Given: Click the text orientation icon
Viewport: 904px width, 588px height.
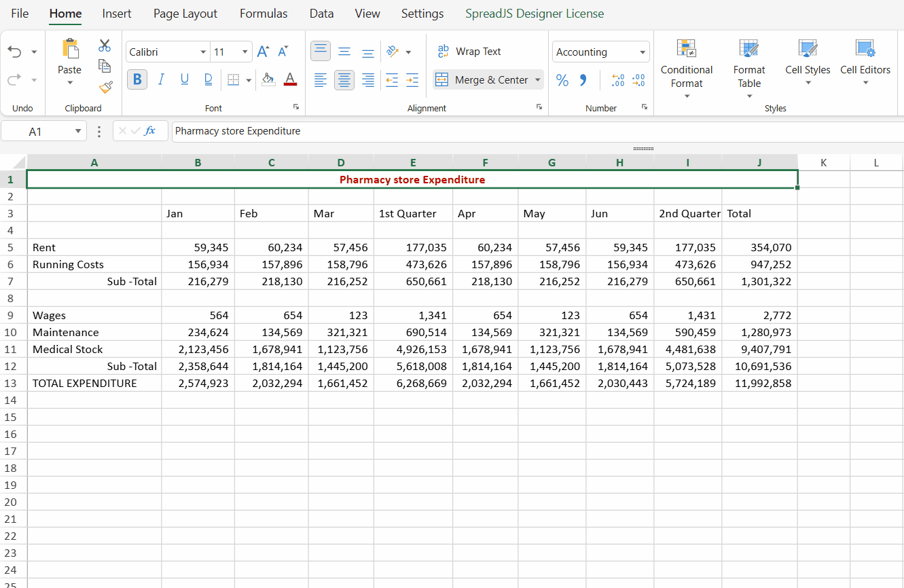Looking at the screenshot, I should tap(393, 52).
